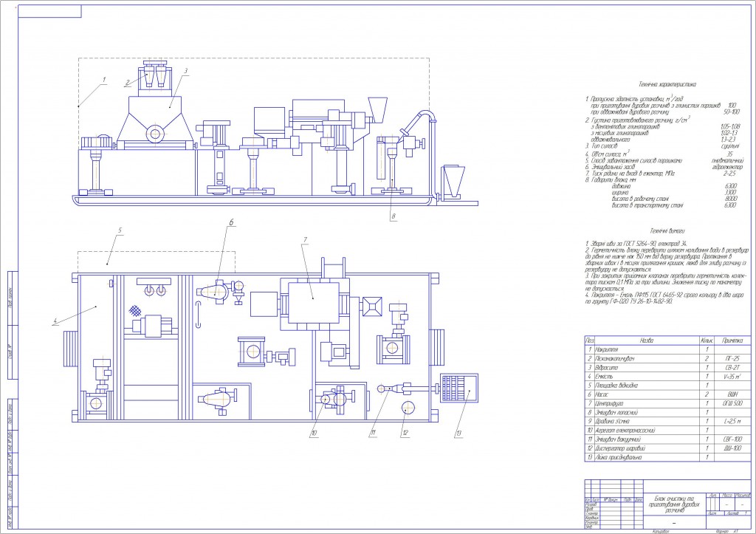
Task: Click callout number 4 left of plan view
Action: click(x=55, y=321)
